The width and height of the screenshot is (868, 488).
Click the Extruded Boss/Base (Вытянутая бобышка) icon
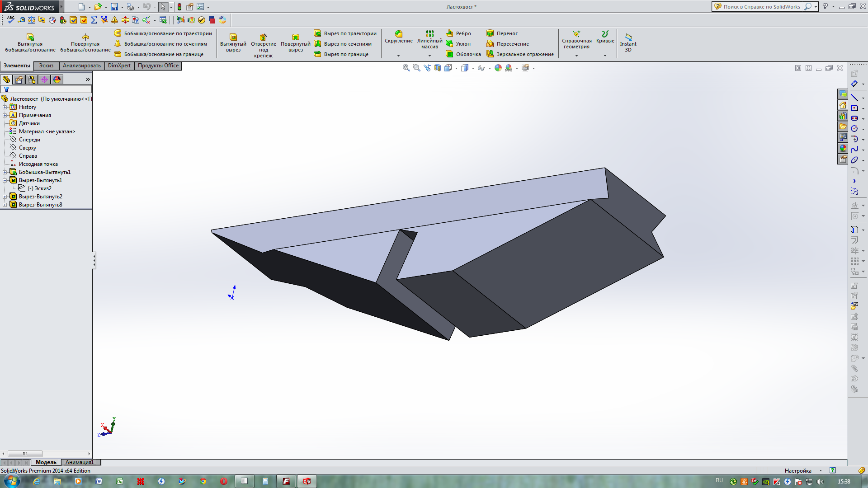click(30, 37)
